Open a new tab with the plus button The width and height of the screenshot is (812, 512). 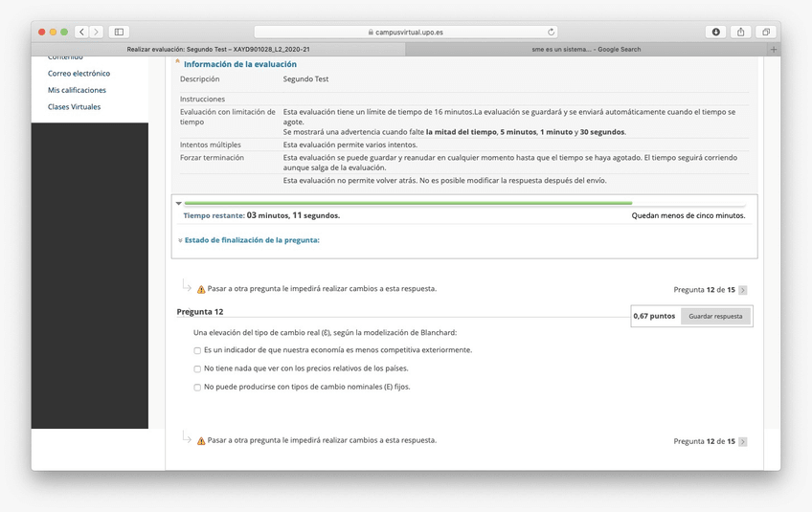click(774, 49)
